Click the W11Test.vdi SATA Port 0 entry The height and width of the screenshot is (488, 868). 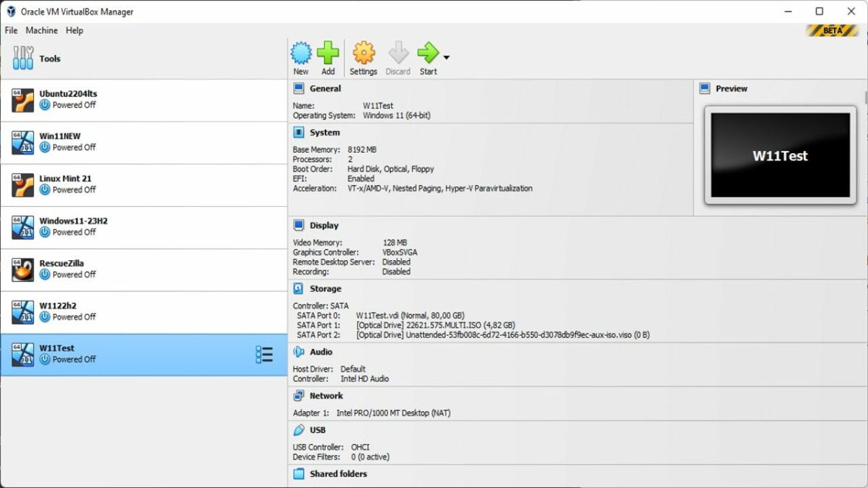410,315
